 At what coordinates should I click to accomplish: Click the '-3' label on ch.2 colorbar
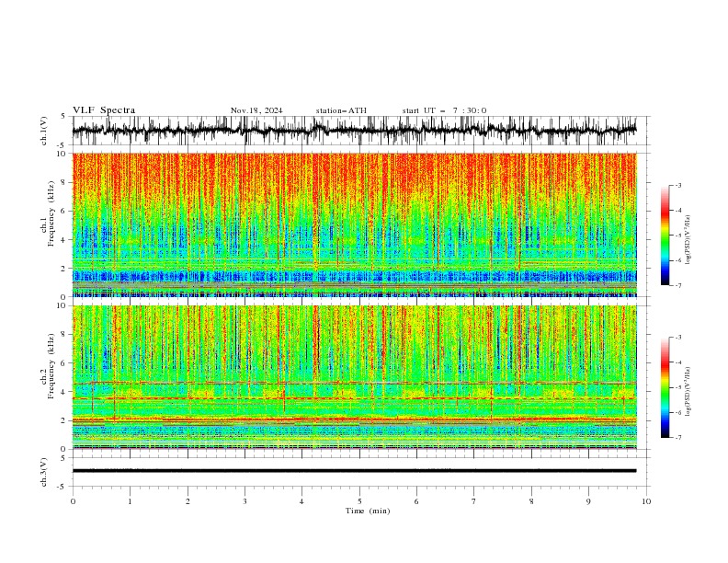(x=678, y=338)
